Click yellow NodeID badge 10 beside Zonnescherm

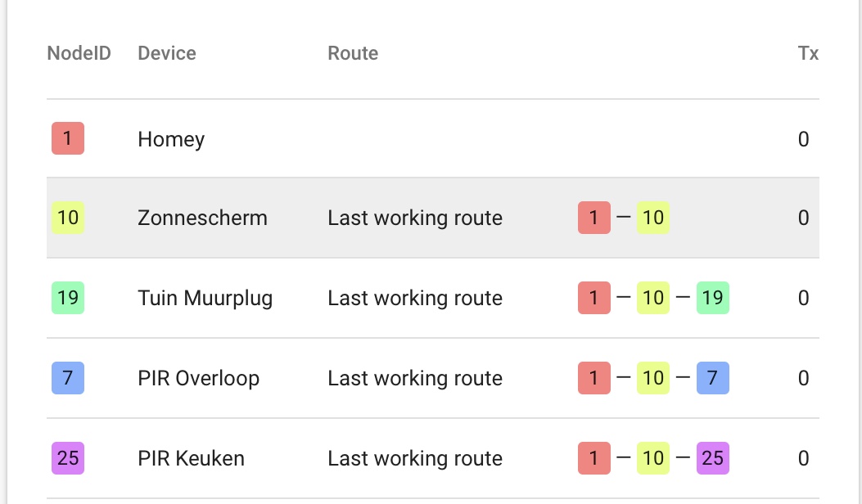(x=67, y=218)
